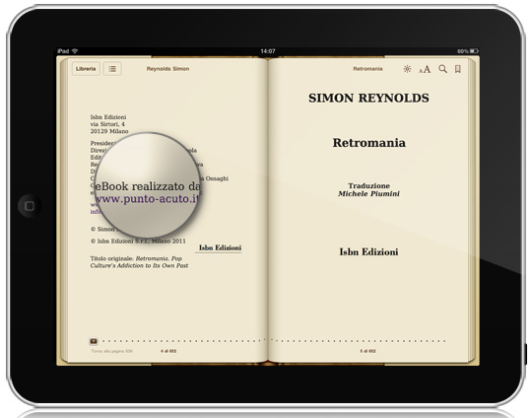Screen dimensions: 532x418
Task: Open search with the magnifying glass icon
Action: [442, 69]
